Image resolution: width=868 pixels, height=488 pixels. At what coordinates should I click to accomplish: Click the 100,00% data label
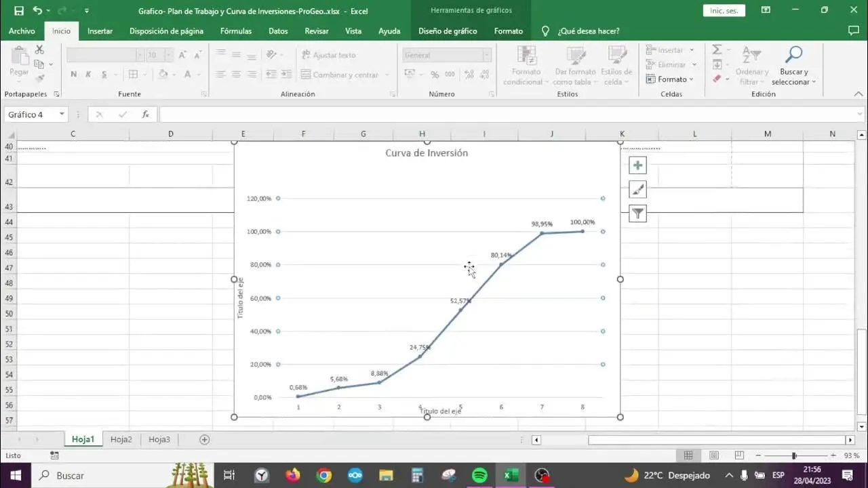click(583, 222)
